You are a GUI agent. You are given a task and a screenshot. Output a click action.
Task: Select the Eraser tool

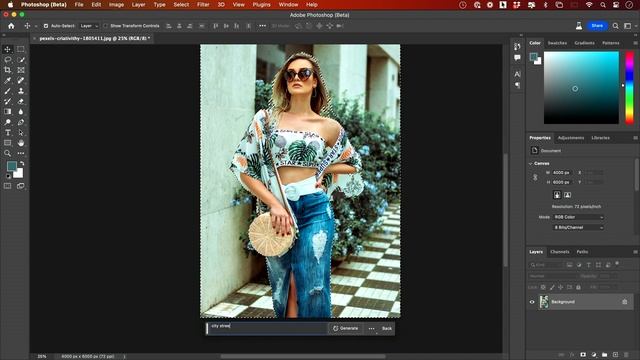tap(20, 101)
